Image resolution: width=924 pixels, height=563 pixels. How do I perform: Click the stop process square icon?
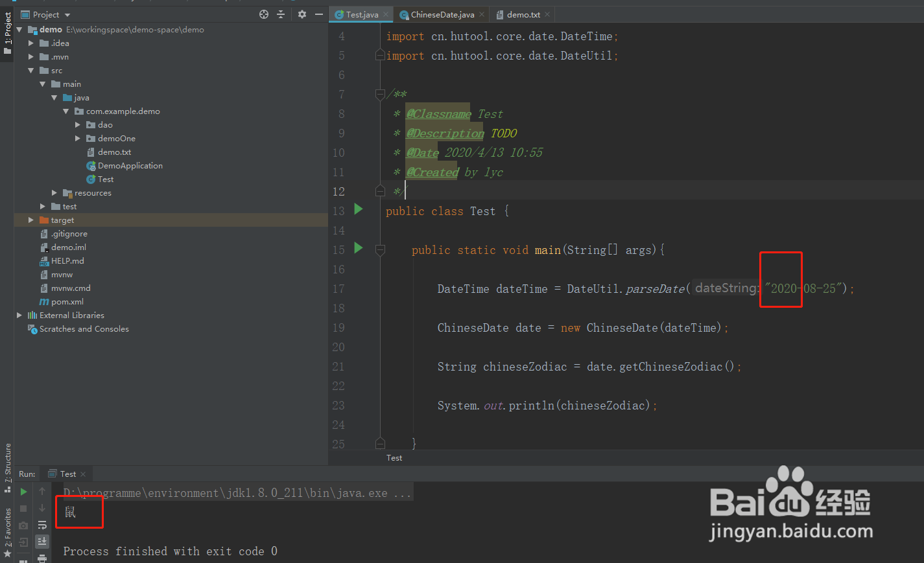23,509
